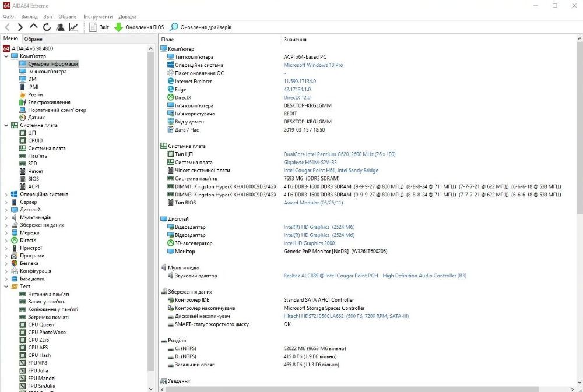Open the Intel HD Graphics 2000 link
This screenshot has height=392, width=583.
pos(309,243)
